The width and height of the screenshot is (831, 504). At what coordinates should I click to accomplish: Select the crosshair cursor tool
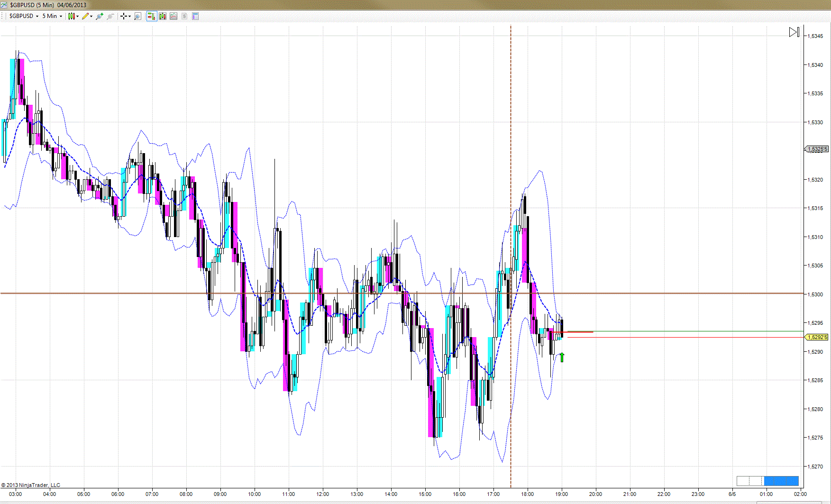[x=124, y=16]
